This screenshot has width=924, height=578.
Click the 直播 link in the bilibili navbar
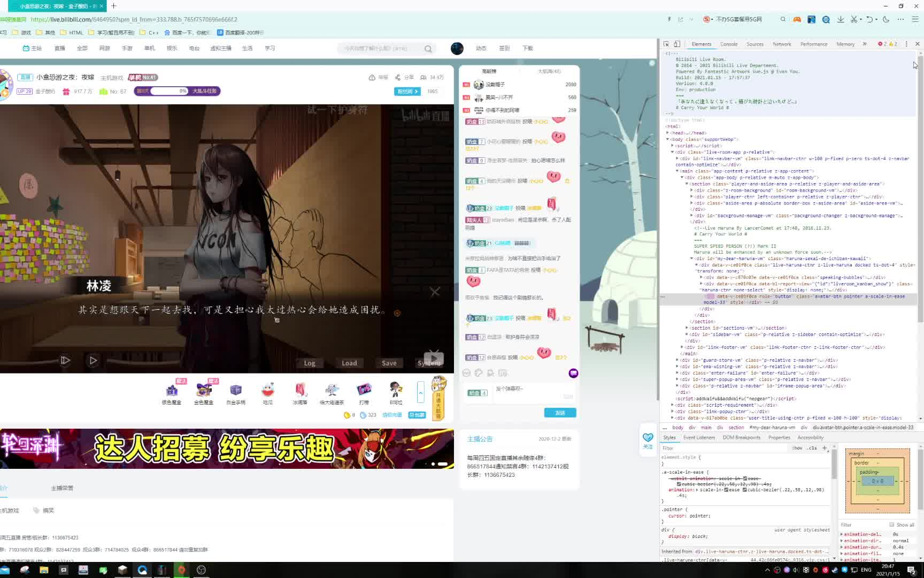click(59, 48)
